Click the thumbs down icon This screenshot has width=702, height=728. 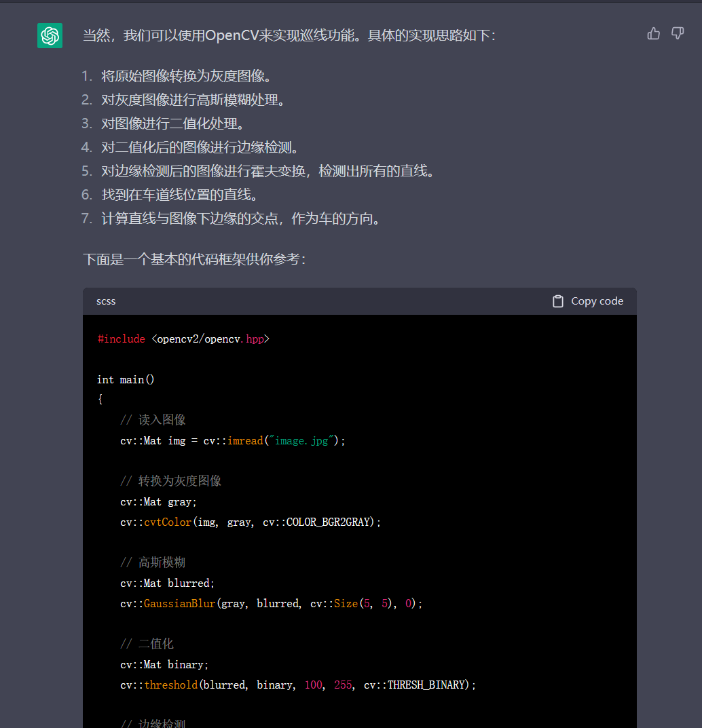(x=678, y=33)
